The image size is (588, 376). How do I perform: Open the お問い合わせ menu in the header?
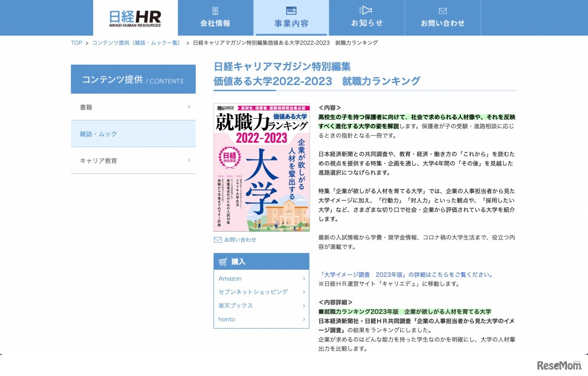(443, 18)
